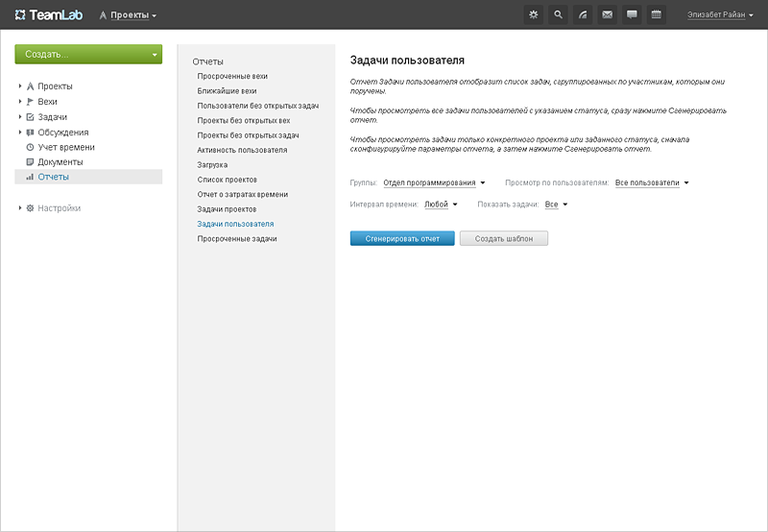Open Отчеты in the sidebar
768x532 pixels.
point(54,177)
